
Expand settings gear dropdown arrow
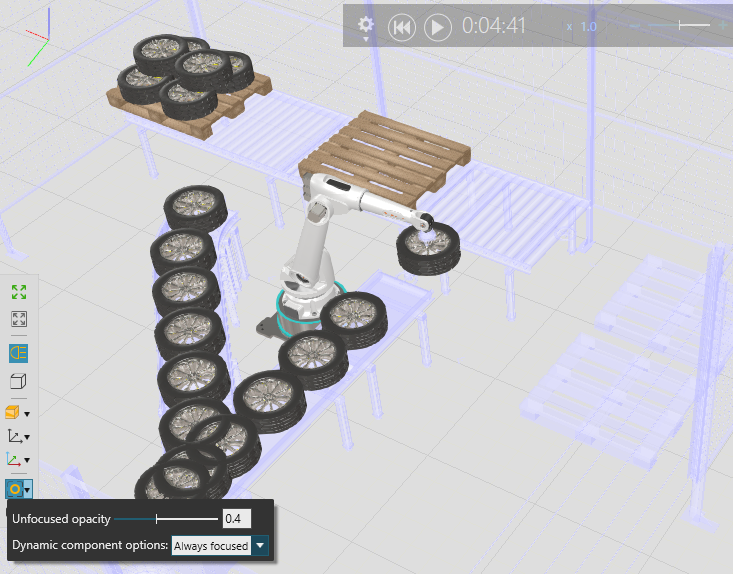(x=366, y=39)
